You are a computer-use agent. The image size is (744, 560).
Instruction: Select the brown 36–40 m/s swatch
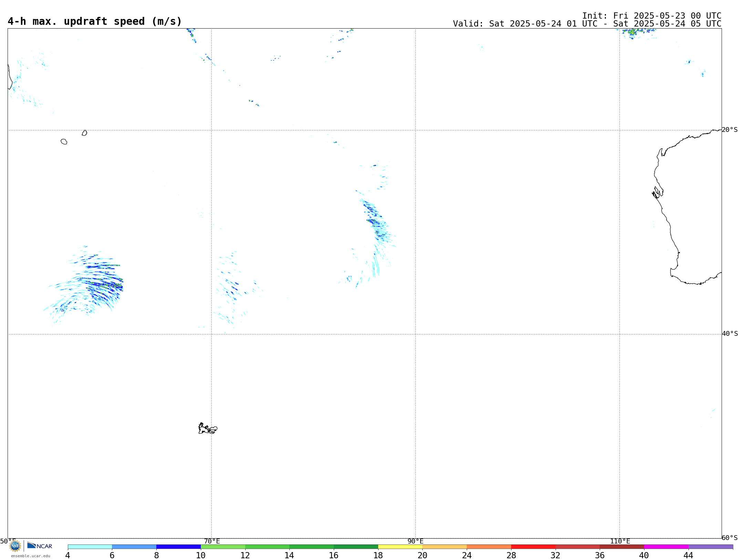coord(622,547)
